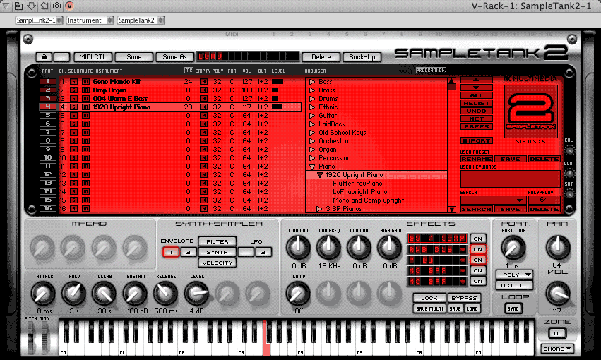The image size is (601, 360).
Task: Select part number 4 button
Action: coord(48,107)
